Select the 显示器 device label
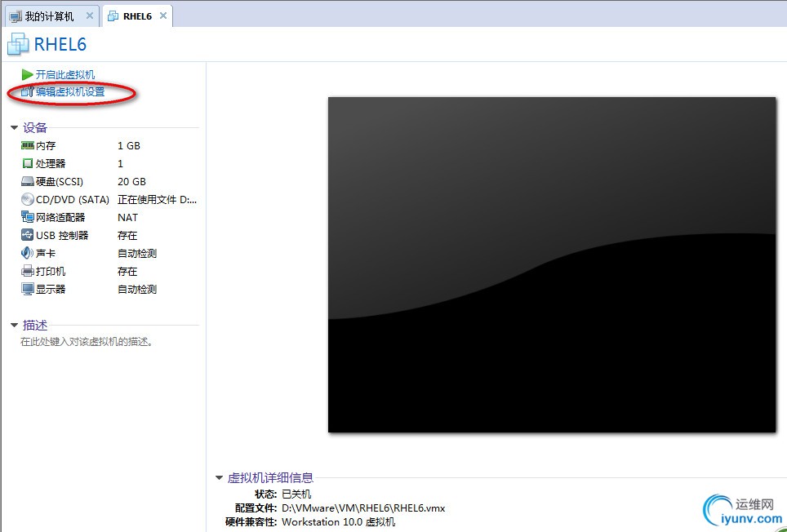 [51, 290]
